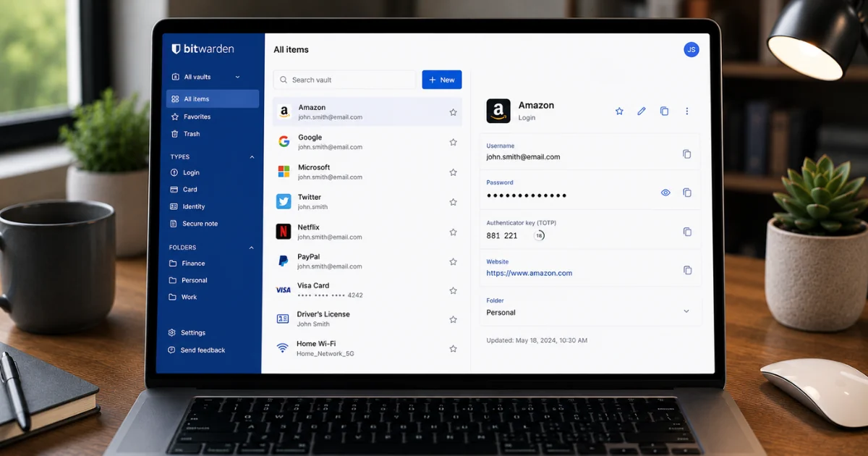Select the Microsoft list entry
This screenshot has width=868, height=456.
[x=367, y=172]
